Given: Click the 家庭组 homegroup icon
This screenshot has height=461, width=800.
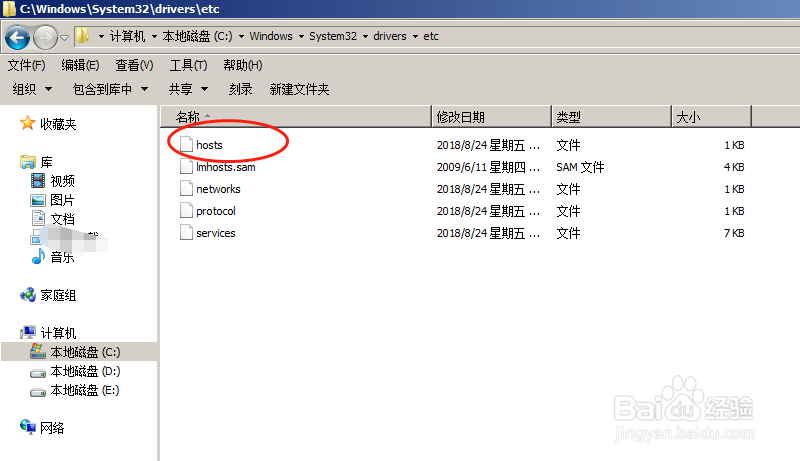Looking at the screenshot, I should (x=28, y=294).
